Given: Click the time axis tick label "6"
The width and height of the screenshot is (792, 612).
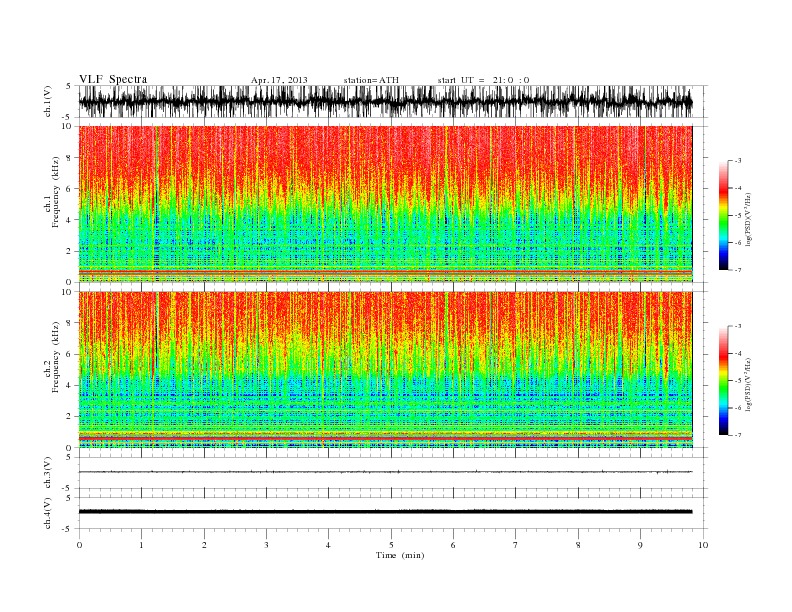Looking at the screenshot, I should click(x=453, y=545).
